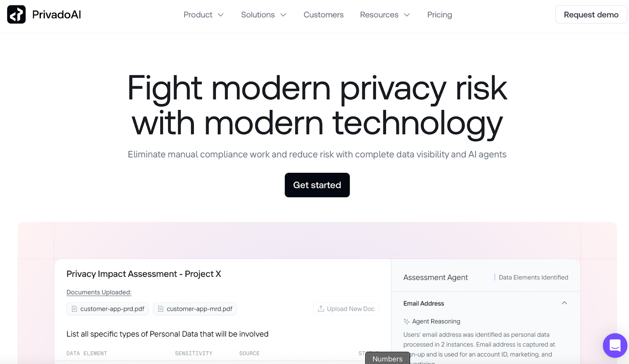629x364 pixels.
Task: Click the document icon on customer-app-mrd.pdf chip
Action: click(161, 309)
